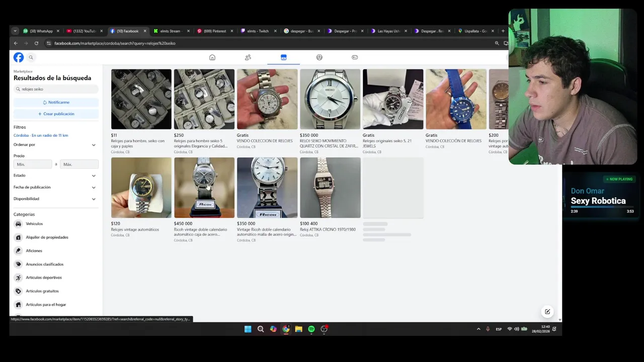This screenshot has height=362, width=644.
Task: Click the Artículos deportivos icon
Action: [x=19, y=278]
